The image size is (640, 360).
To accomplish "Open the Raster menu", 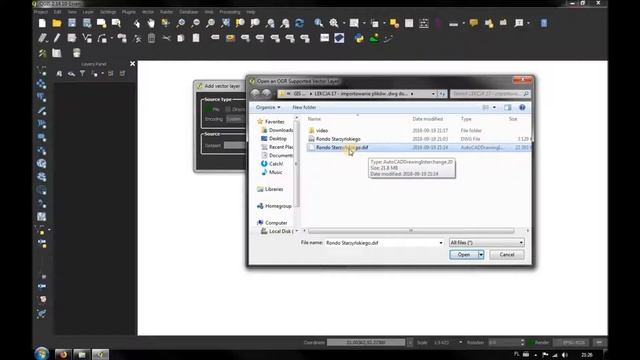I will [x=167, y=12].
